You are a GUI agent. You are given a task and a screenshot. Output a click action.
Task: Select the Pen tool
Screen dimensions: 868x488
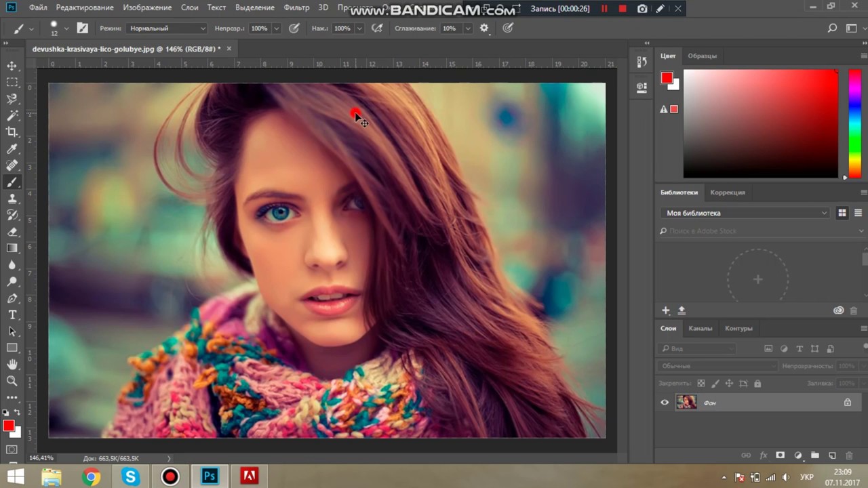pos(12,298)
